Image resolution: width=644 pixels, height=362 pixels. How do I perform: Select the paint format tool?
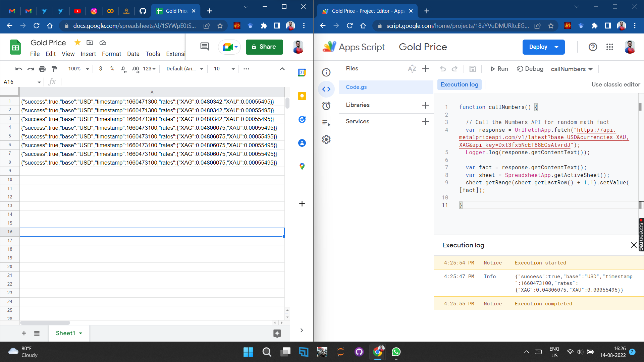pos(54,69)
